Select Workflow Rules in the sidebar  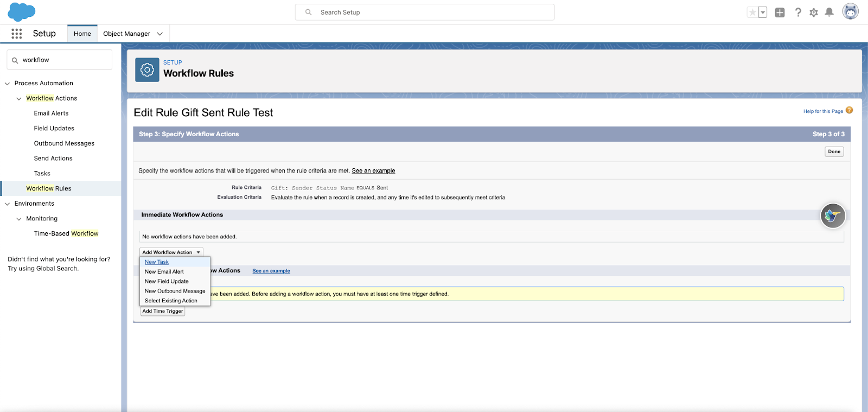pos(49,188)
